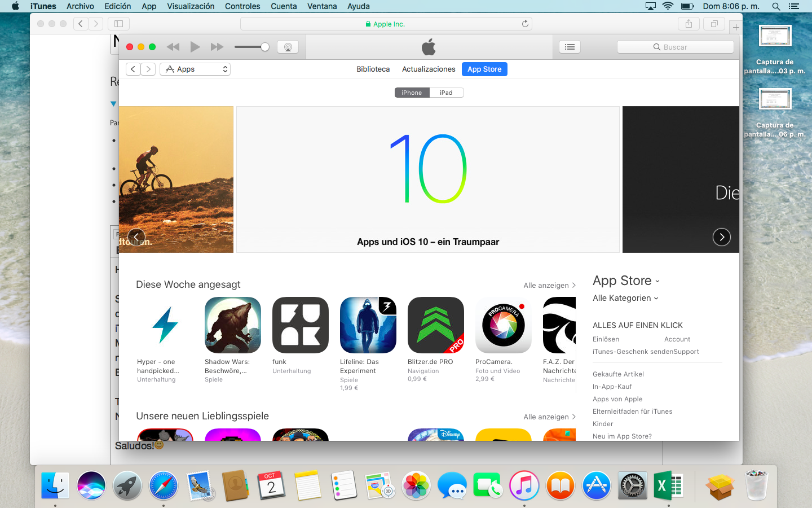Open the Up Next list button
The image size is (812, 508).
[570, 47]
